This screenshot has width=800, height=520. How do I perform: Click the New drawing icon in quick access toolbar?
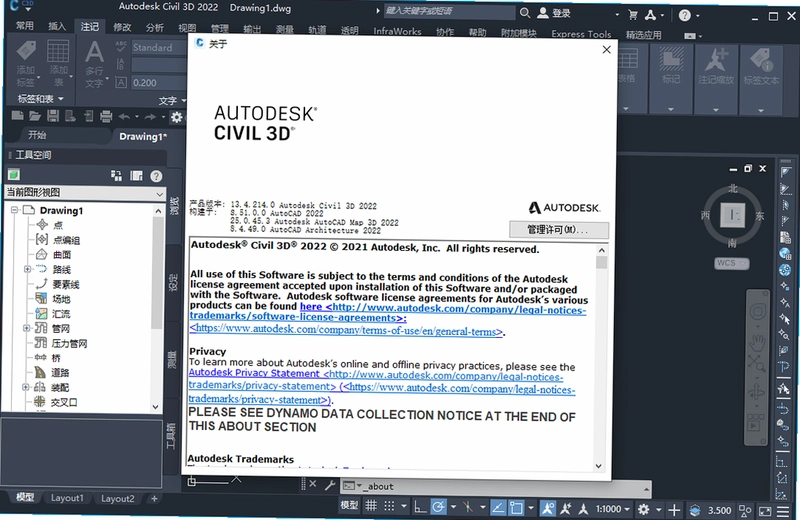click(x=17, y=116)
